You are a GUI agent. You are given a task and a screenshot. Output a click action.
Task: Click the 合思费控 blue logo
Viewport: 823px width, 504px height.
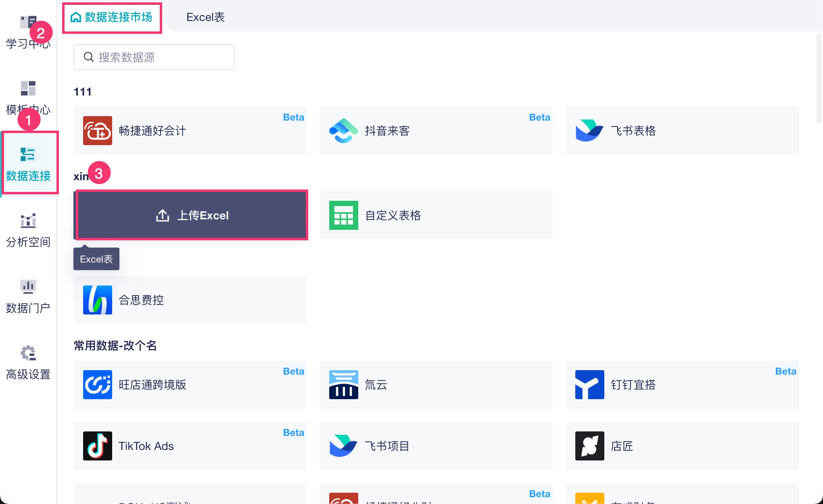tap(98, 300)
